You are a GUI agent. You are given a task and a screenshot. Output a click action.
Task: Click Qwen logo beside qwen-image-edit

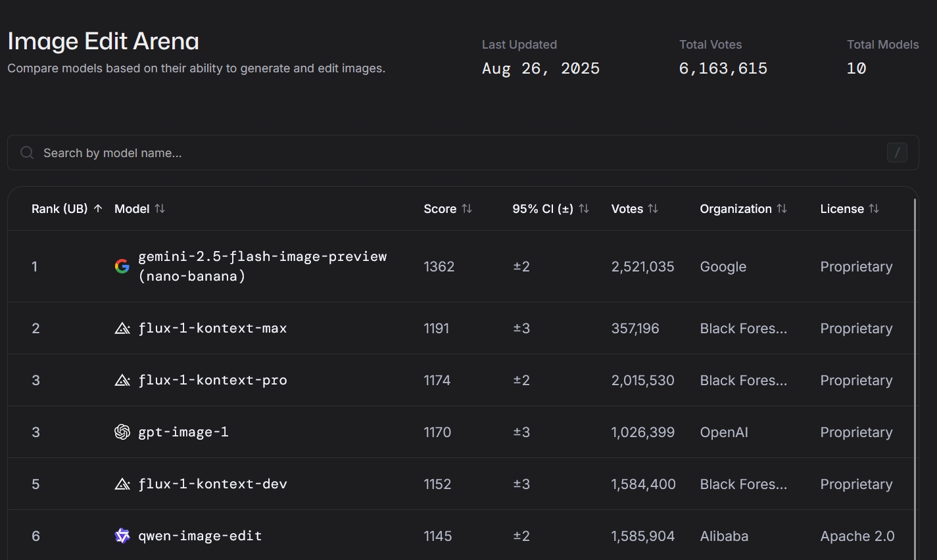(122, 536)
